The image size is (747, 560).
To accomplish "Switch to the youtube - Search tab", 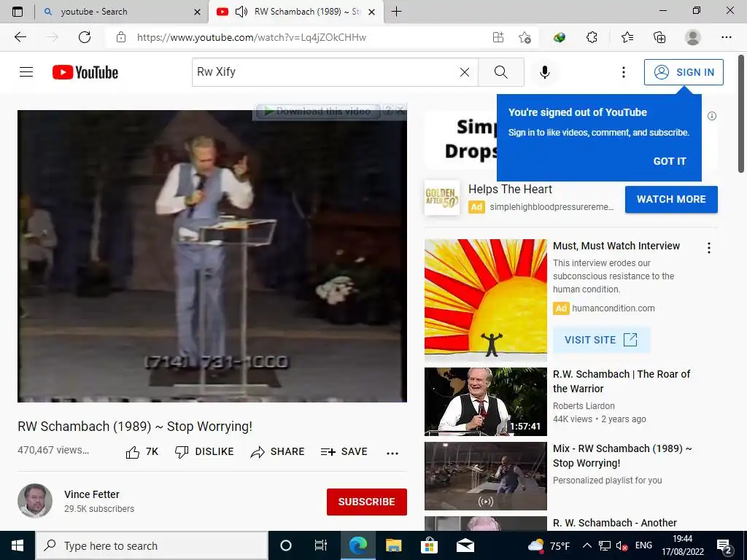I will click(x=122, y=12).
